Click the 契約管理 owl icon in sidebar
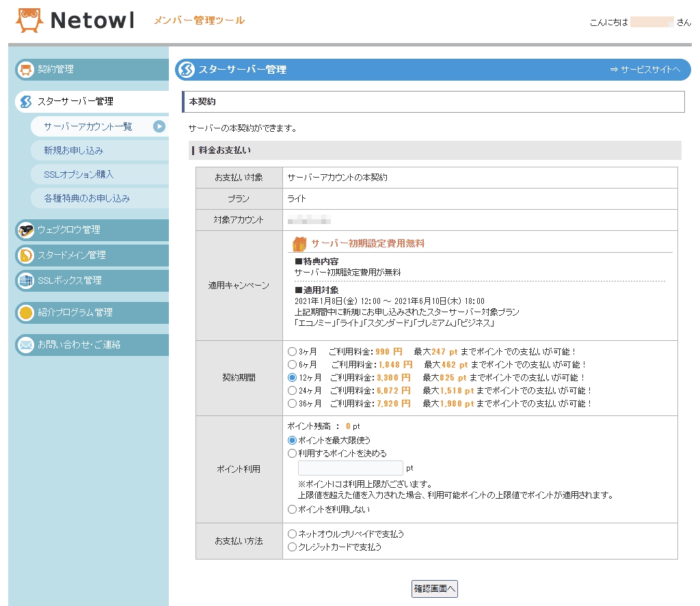700x606 pixels. 26,70
